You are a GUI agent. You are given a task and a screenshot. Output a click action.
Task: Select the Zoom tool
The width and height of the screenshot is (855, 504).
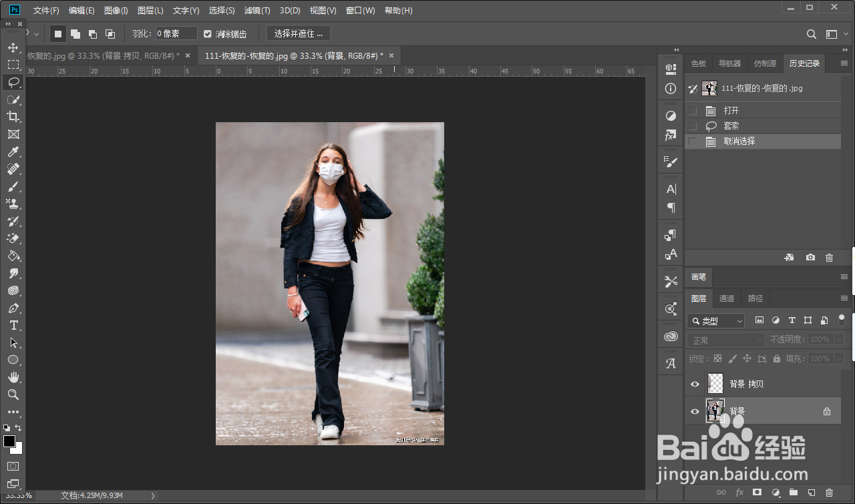coord(13,395)
